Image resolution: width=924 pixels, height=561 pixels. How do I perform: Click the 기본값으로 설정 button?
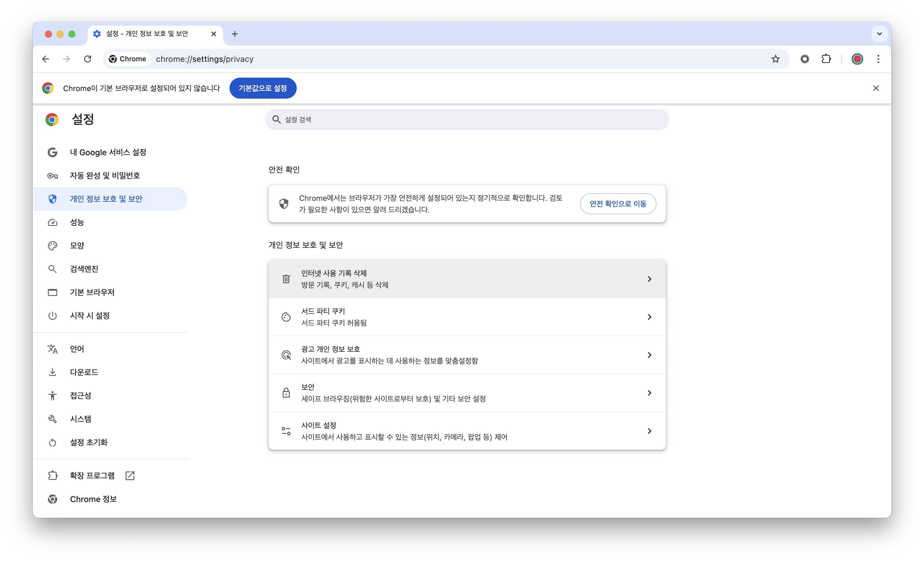(x=263, y=88)
